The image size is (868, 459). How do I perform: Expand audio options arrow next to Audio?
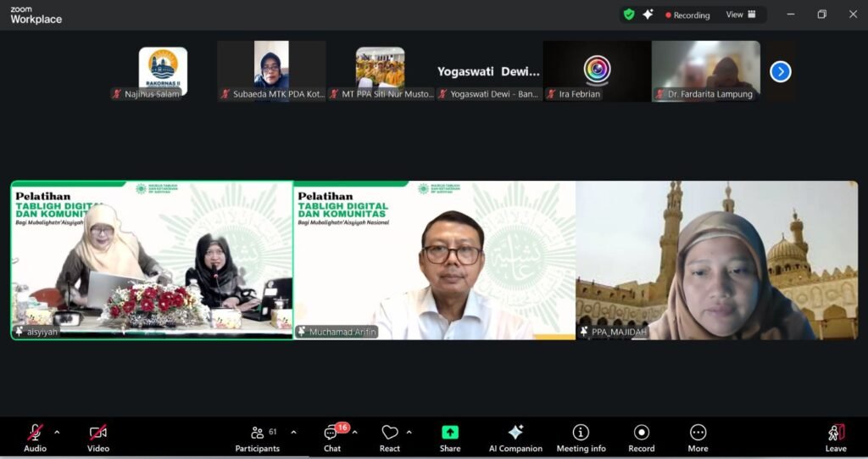click(57, 432)
